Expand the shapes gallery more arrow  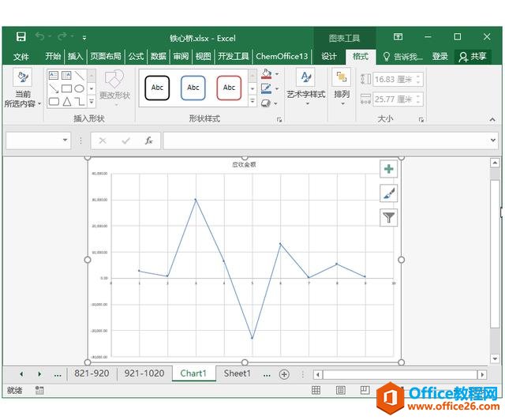(92, 102)
